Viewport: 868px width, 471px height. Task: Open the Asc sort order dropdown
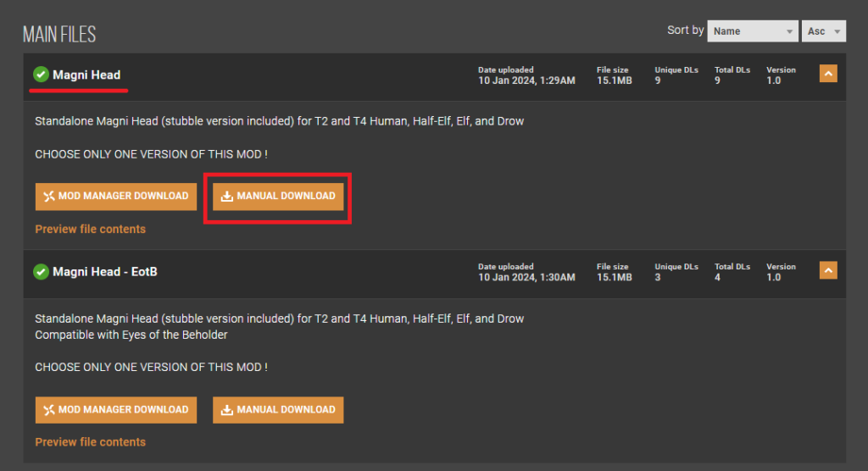(x=823, y=31)
